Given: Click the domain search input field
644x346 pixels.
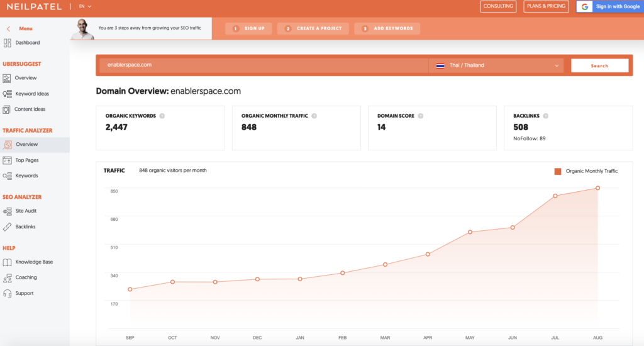Looking at the screenshot, I should 264,65.
